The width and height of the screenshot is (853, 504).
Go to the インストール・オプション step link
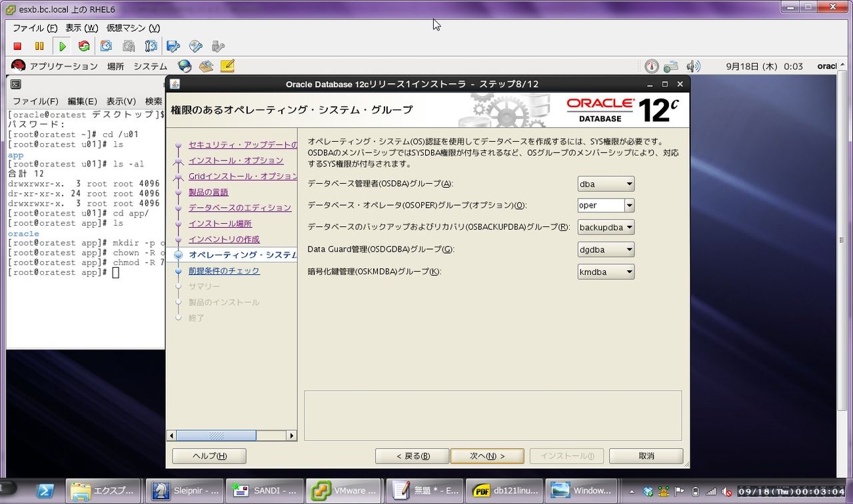[236, 160]
